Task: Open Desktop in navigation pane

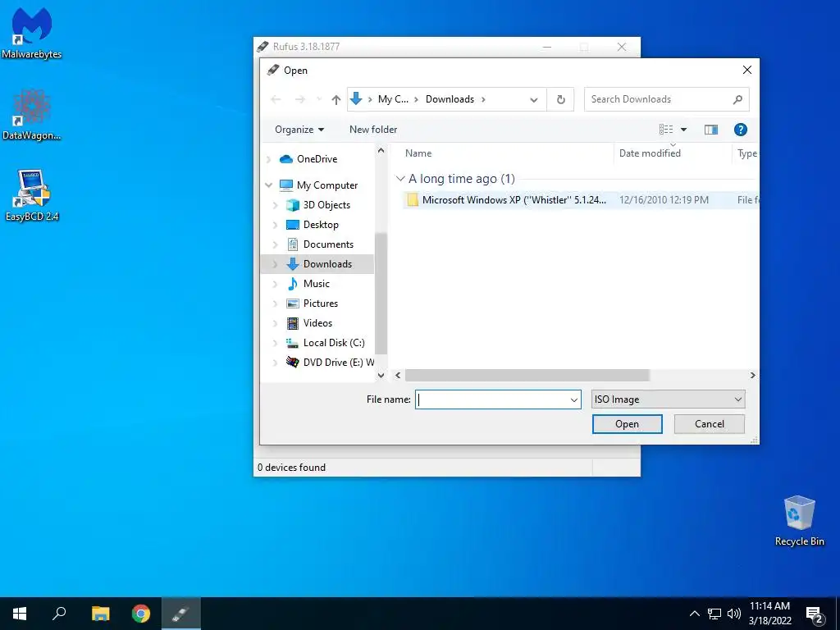Action: click(x=321, y=225)
